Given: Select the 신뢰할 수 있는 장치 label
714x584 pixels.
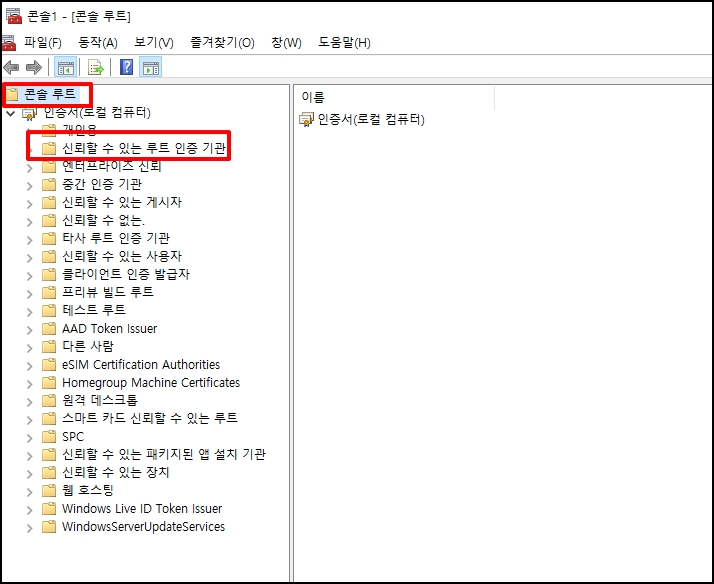Looking at the screenshot, I should click(x=116, y=472).
